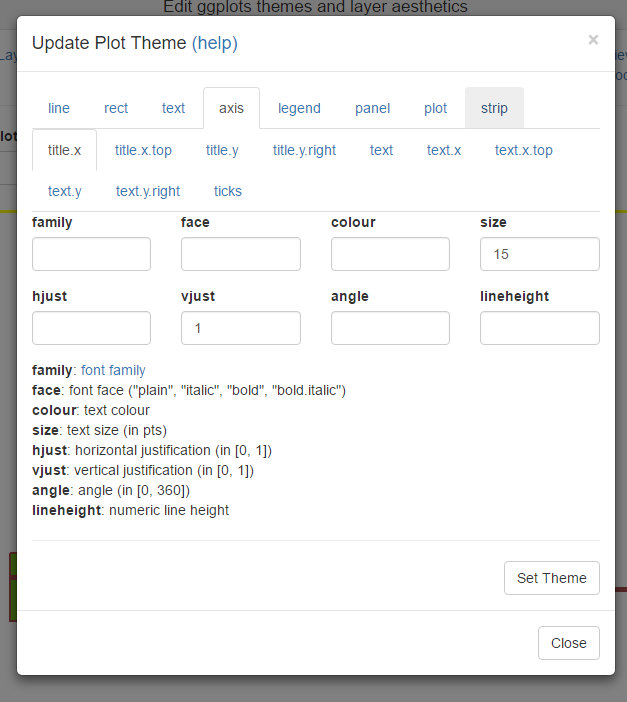Image resolution: width=627 pixels, height=702 pixels.
Task: Switch to the plot tab
Action: [x=435, y=108]
